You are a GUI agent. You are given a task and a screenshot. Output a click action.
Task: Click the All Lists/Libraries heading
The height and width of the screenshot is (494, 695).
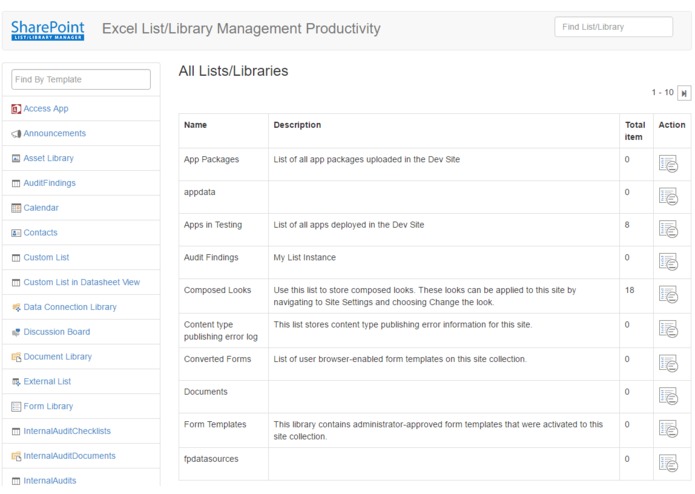click(233, 71)
